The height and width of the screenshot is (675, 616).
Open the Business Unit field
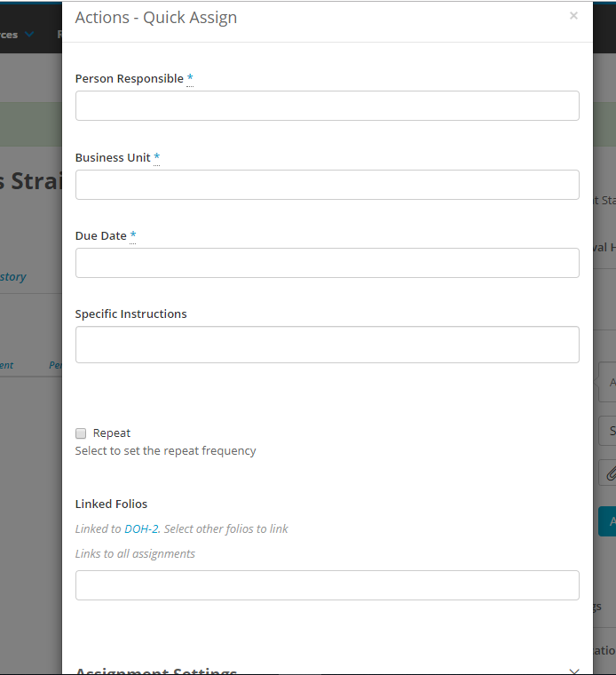point(328,185)
